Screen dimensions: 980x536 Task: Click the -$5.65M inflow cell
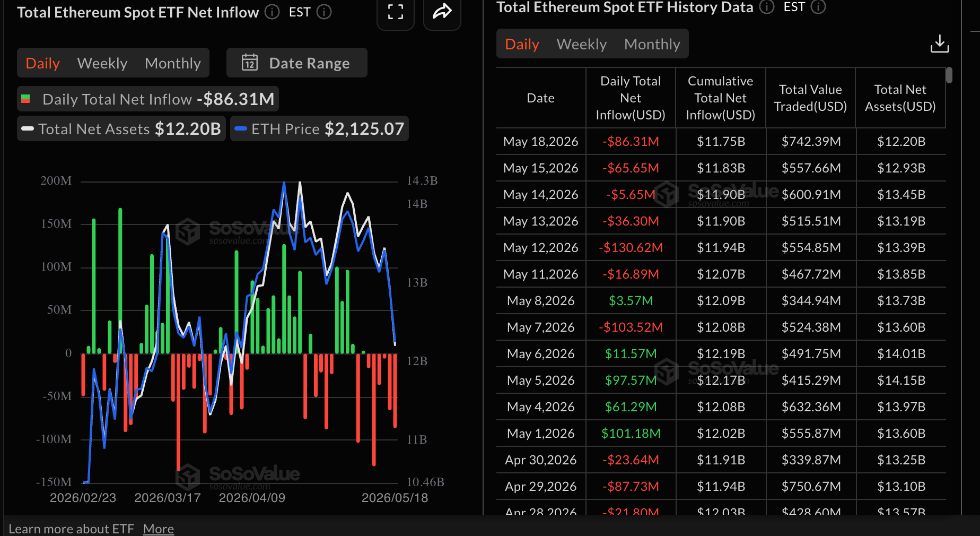coord(631,194)
